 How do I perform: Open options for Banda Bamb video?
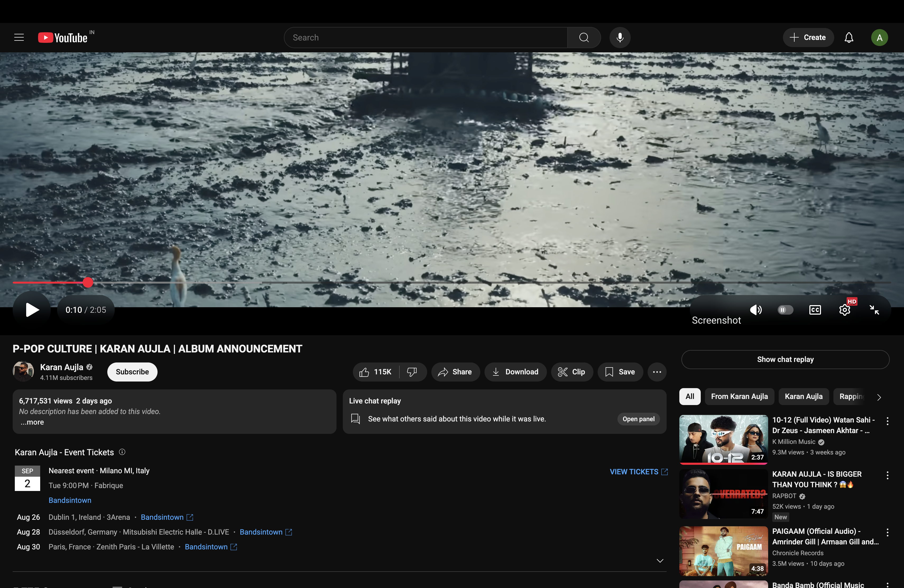tap(887, 585)
